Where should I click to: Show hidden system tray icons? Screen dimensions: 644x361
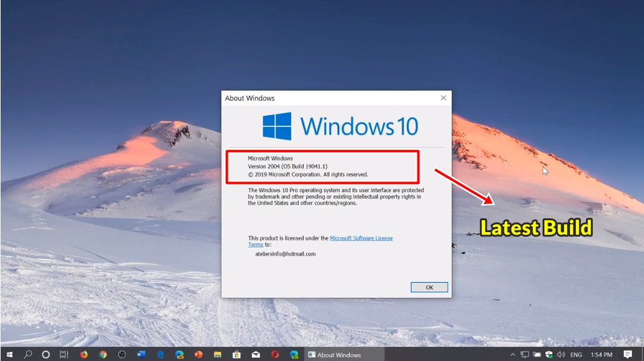pos(512,355)
